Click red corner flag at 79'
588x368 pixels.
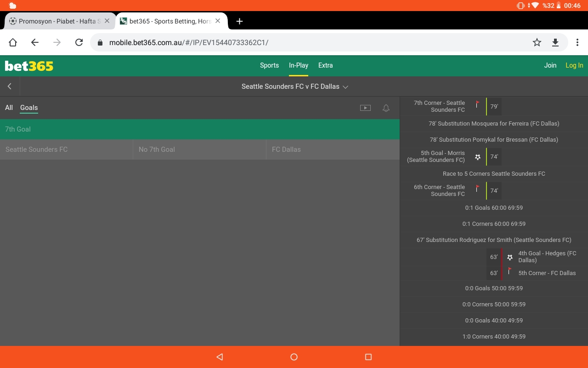477,104
